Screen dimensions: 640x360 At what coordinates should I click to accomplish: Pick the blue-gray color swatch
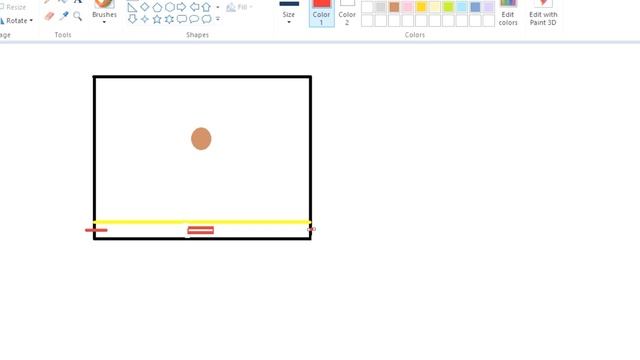click(x=475, y=7)
